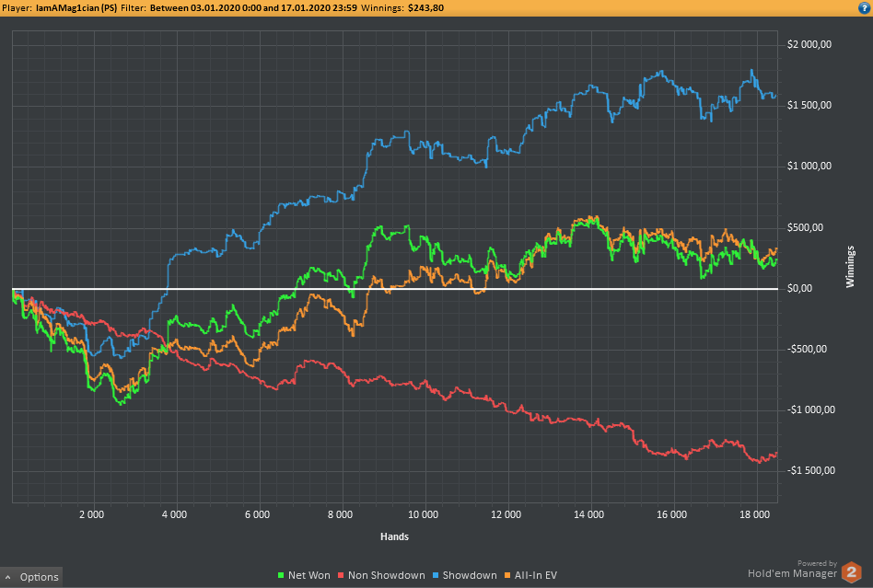
Task: Toggle the Showdown legend label
Action: click(470, 575)
